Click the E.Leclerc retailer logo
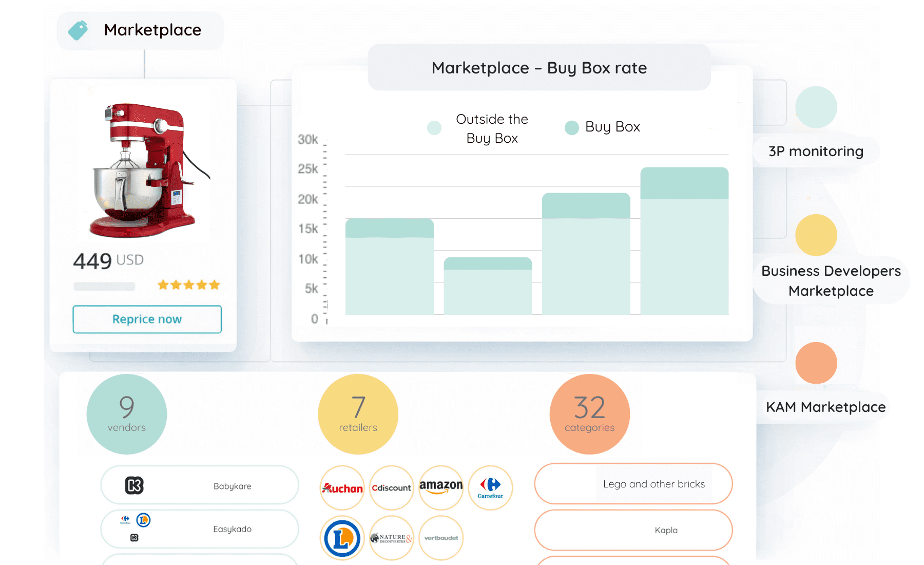This screenshot has width=924, height=565. point(342,538)
